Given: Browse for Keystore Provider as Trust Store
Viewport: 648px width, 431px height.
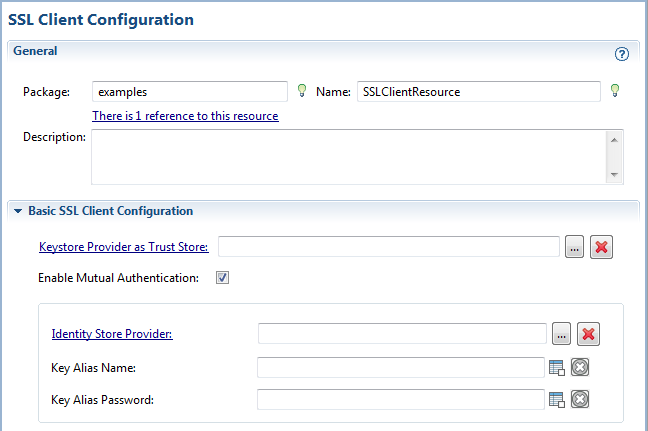Looking at the screenshot, I should click(x=574, y=247).
